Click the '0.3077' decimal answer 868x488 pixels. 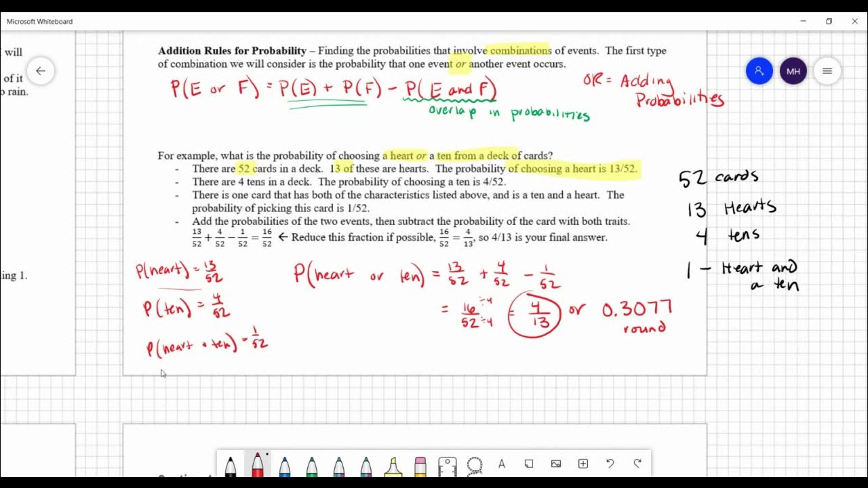coord(637,310)
